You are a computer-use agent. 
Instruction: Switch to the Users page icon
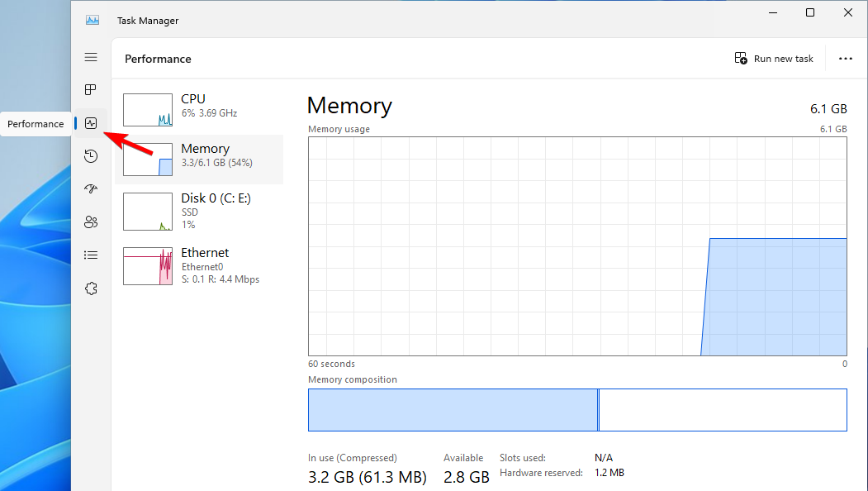[91, 222]
